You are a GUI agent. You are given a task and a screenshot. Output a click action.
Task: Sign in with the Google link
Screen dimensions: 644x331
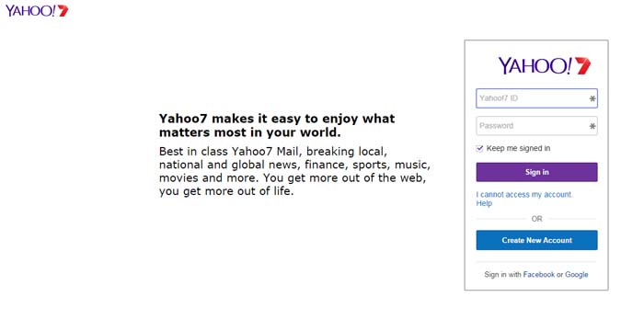[x=577, y=274]
